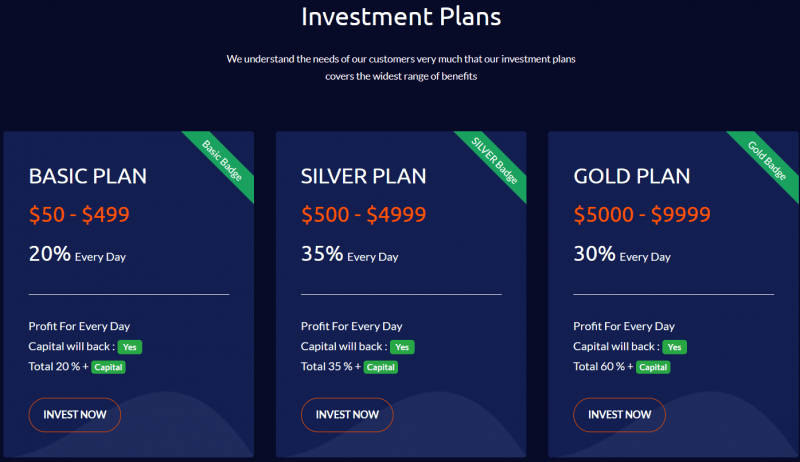Select the BASIC PLAN heading

(x=88, y=176)
